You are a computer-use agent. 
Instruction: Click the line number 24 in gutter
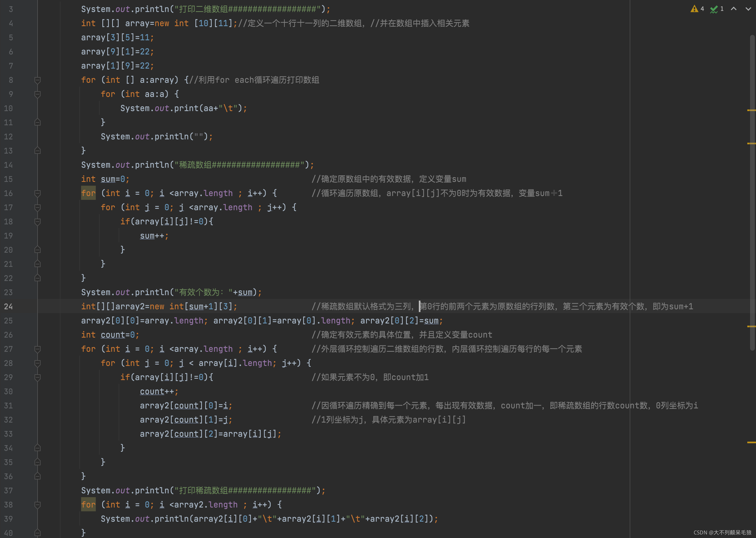coord(9,307)
